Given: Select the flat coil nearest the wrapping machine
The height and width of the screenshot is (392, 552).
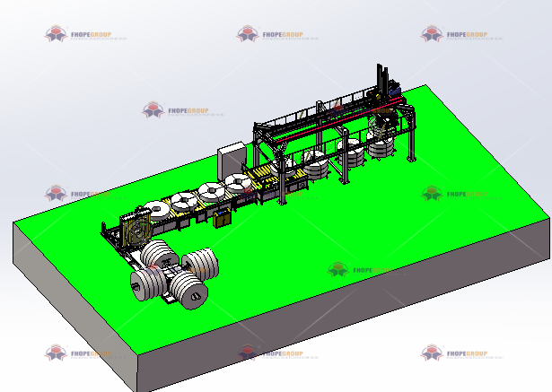Looking at the screenshot, I should pyautogui.click(x=161, y=212).
